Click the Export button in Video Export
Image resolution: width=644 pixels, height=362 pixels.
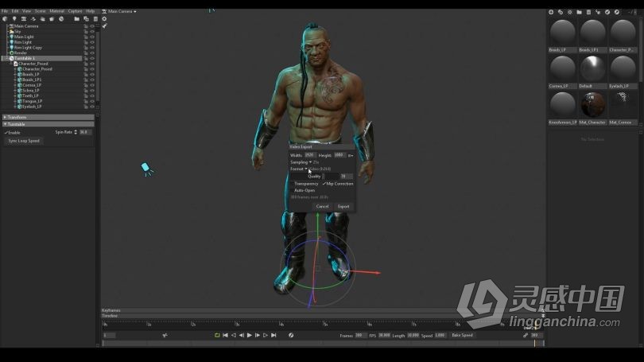(x=343, y=206)
